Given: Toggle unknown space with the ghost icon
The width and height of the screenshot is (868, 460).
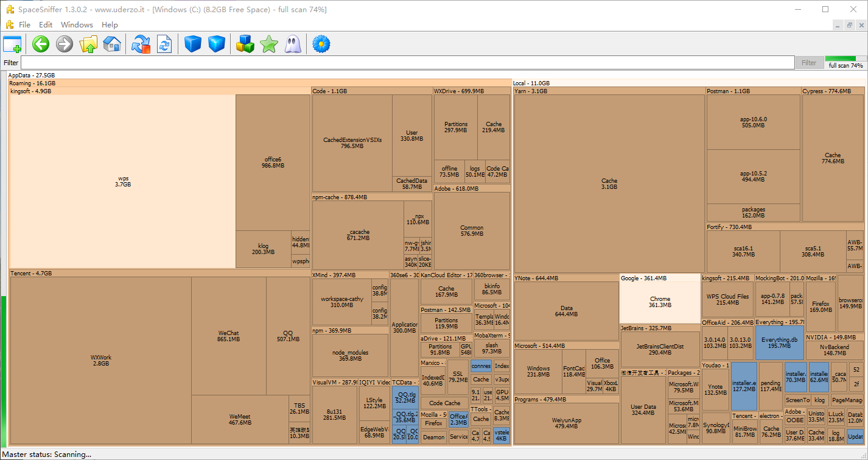Looking at the screenshot, I should point(293,44).
